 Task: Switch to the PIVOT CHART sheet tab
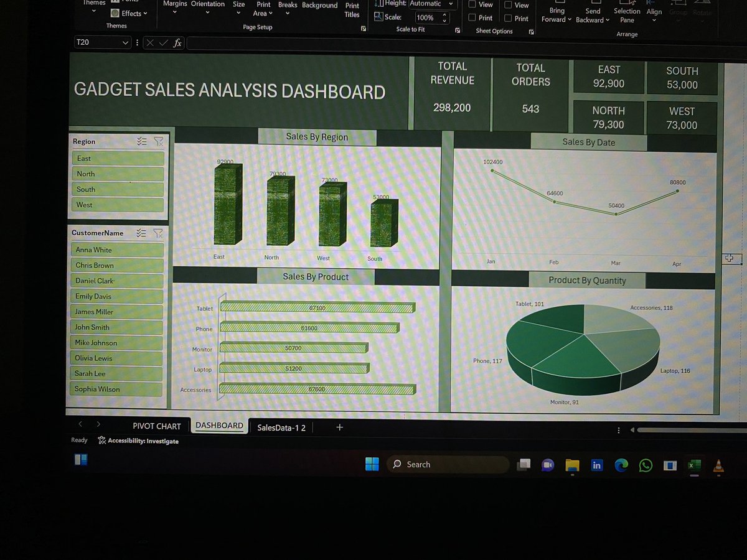[157, 426]
